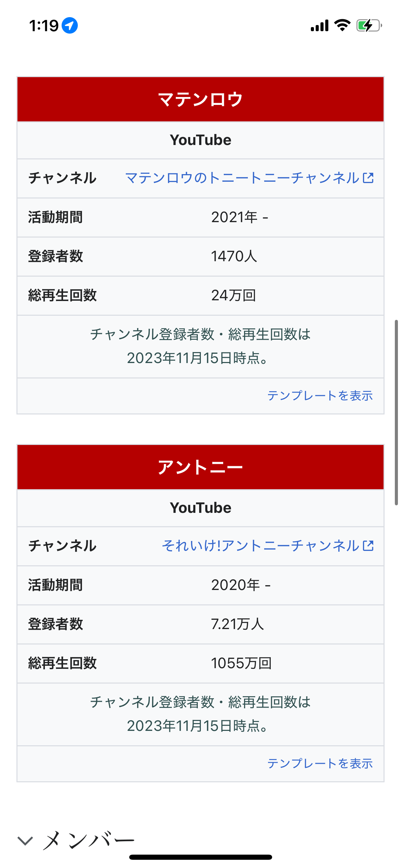Image resolution: width=401 pixels, height=868 pixels.
Task: Tap the Wi-Fi status icon
Action: 342,25
